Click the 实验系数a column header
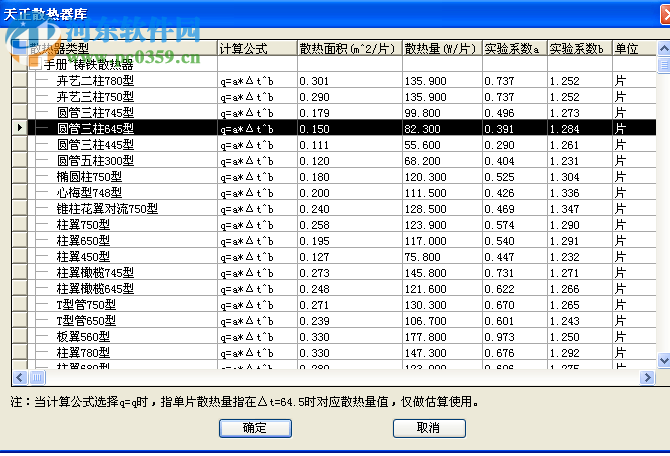Image resolution: width=670 pixels, height=456 pixels. (515, 49)
